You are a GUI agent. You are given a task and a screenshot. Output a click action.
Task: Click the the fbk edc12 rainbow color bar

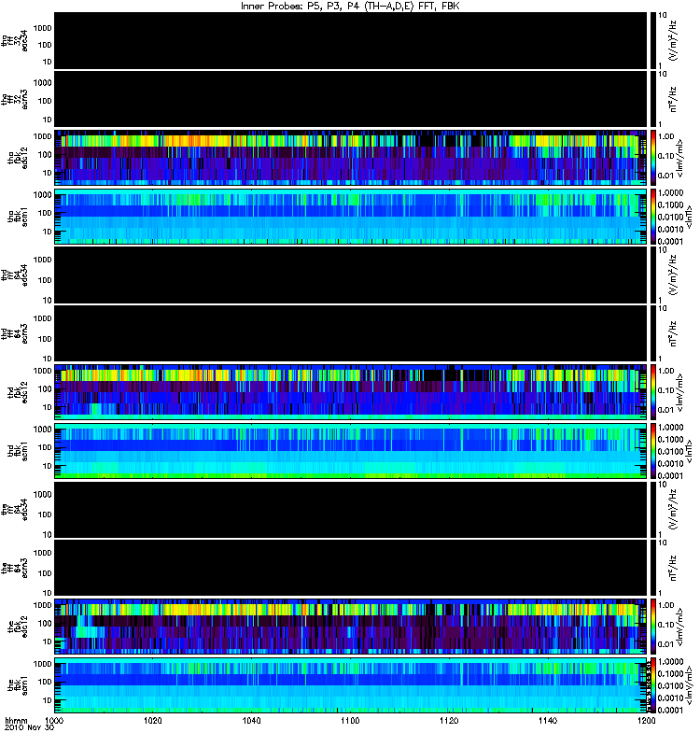(x=652, y=627)
